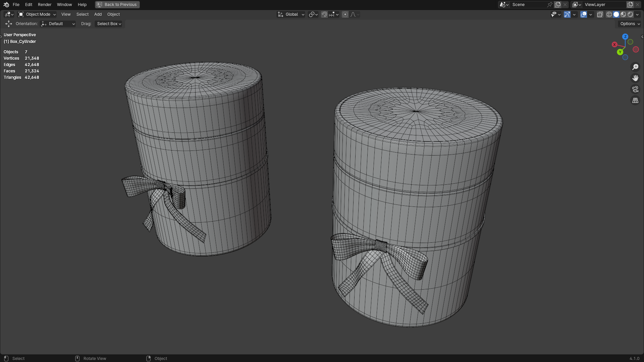Toggle the camera view icon
The image size is (644, 362).
pyautogui.click(x=635, y=89)
